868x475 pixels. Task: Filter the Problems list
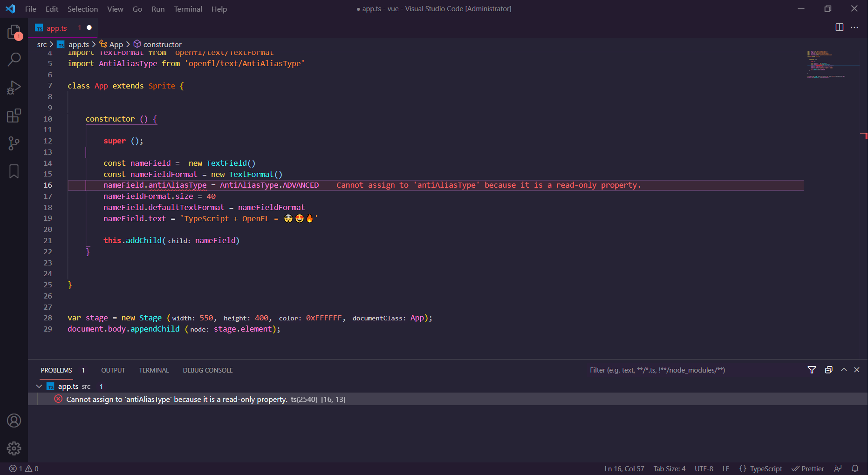tap(812, 370)
